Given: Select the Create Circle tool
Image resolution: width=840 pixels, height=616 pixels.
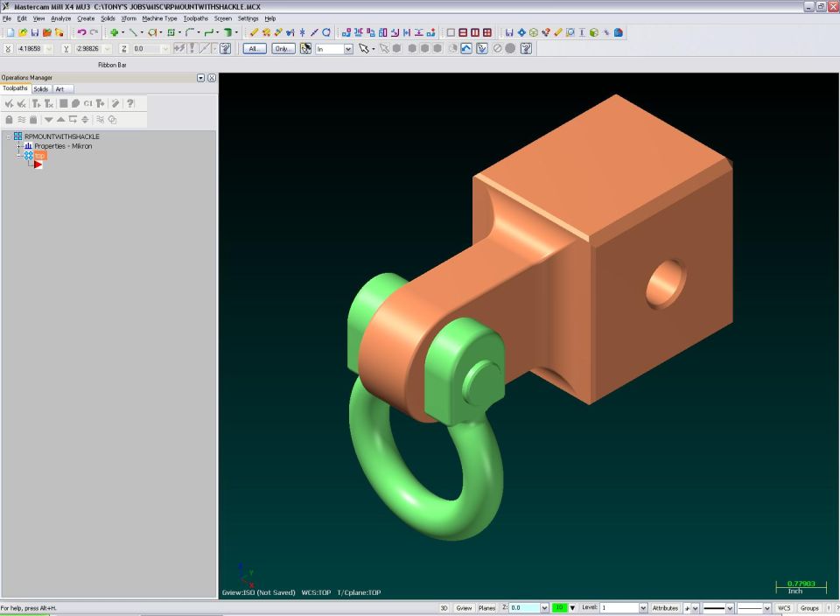Looking at the screenshot, I should 152,32.
